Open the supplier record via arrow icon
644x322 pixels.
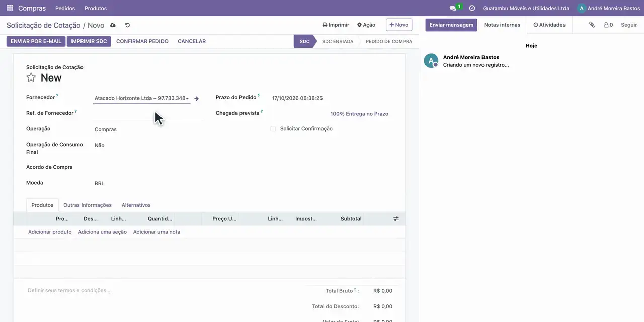tap(196, 99)
